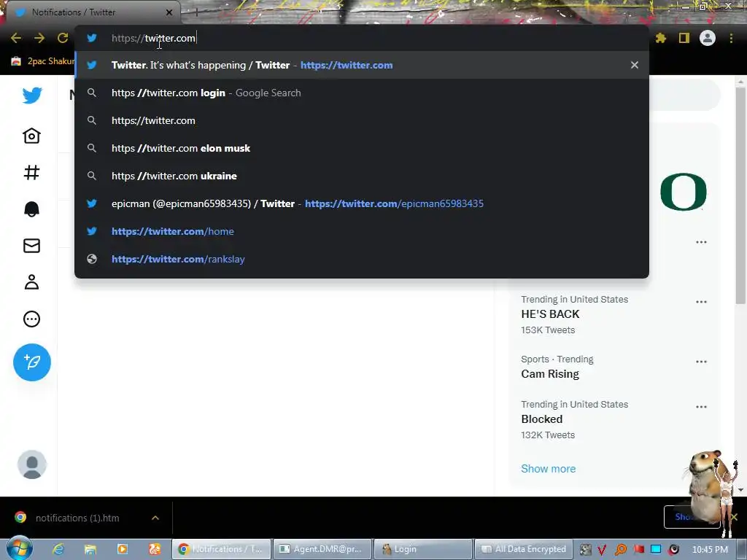Switch to the Login taskbar window
This screenshot has width=747, height=560.
pos(422,549)
